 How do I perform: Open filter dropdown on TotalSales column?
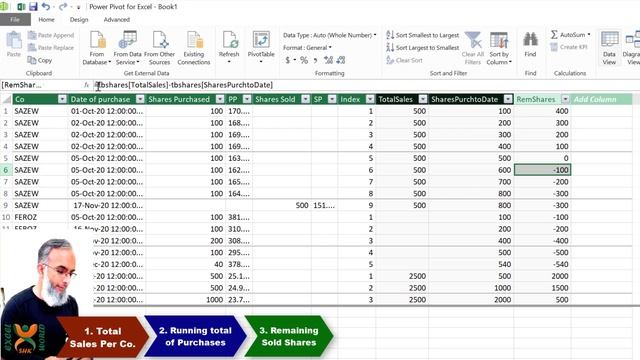point(423,99)
